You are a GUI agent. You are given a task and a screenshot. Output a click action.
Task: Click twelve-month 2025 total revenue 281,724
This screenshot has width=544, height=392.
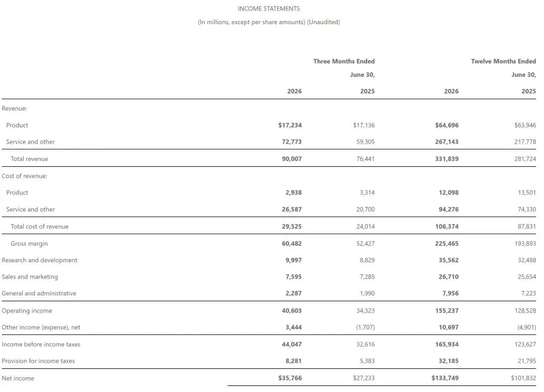point(525,159)
